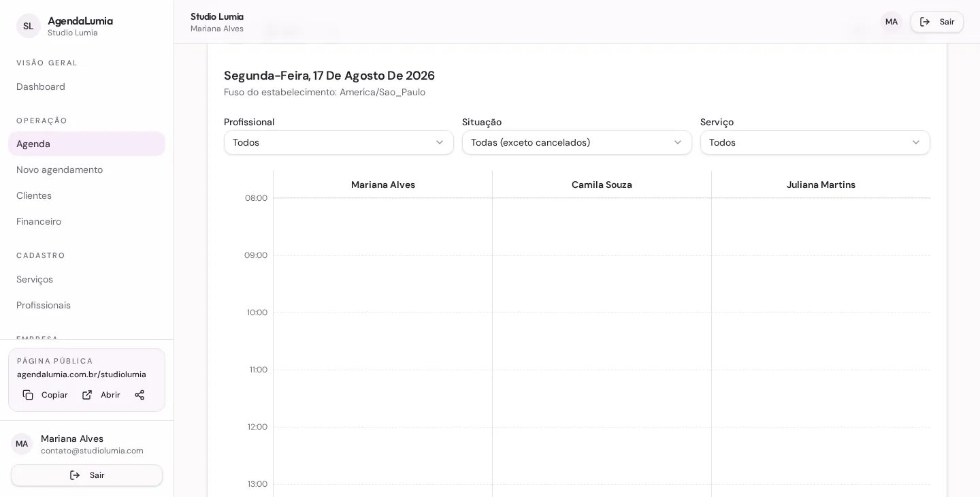Click the share icon in Página Pública card
The width and height of the screenshot is (980, 497).
click(x=140, y=395)
